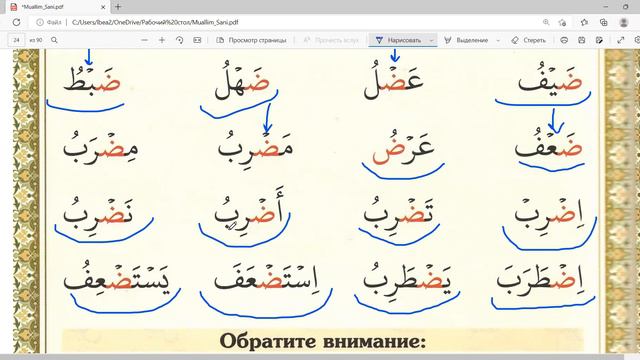This screenshot has width=640, height=360.
Task: Click Прочесть вслух read aloud
Action: click(x=331, y=40)
